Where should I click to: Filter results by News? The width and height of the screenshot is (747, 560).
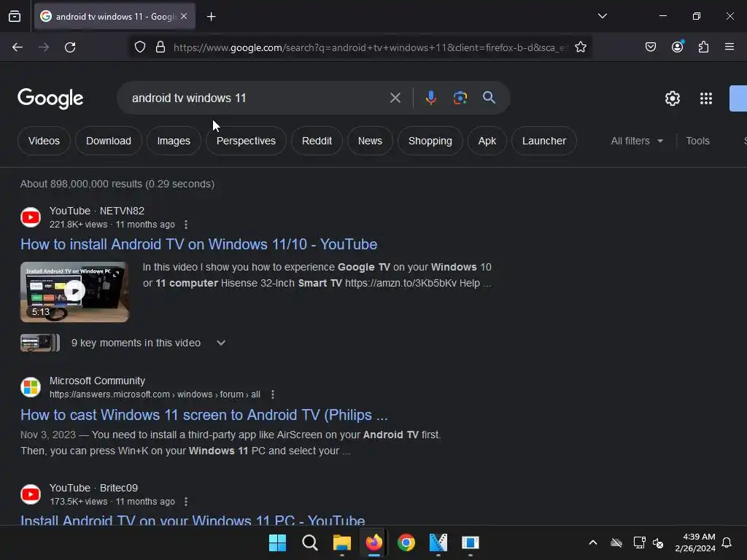(x=370, y=141)
